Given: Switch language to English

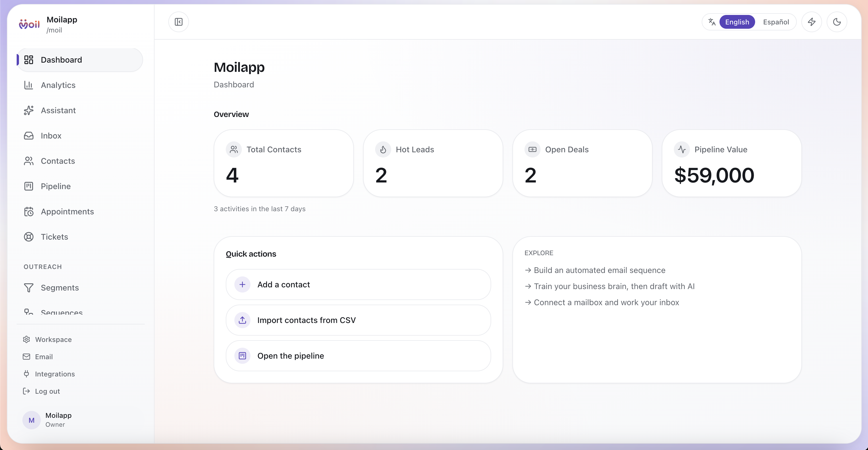Looking at the screenshot, I should [x=737, y=22].
